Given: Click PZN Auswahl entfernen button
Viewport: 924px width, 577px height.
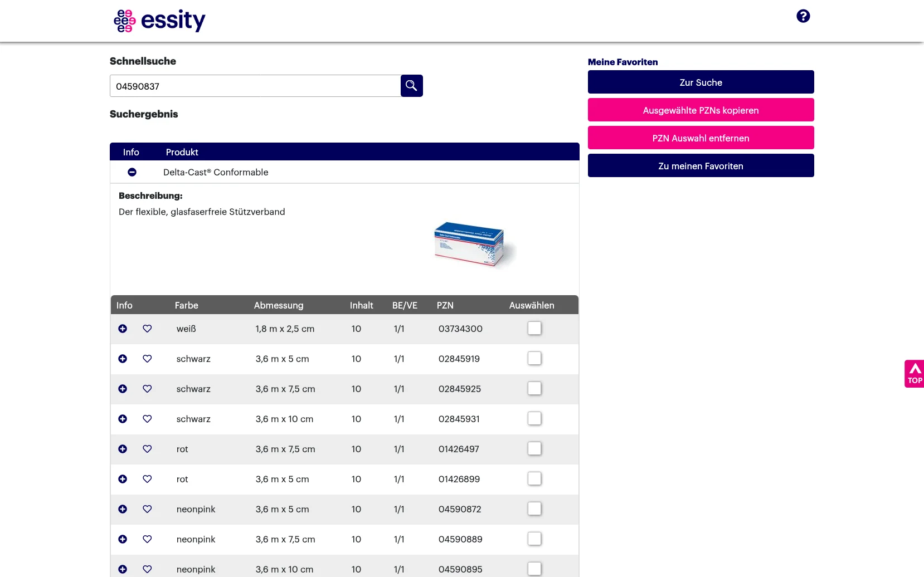Looking at the screenshot, I should tap(701, 138).
